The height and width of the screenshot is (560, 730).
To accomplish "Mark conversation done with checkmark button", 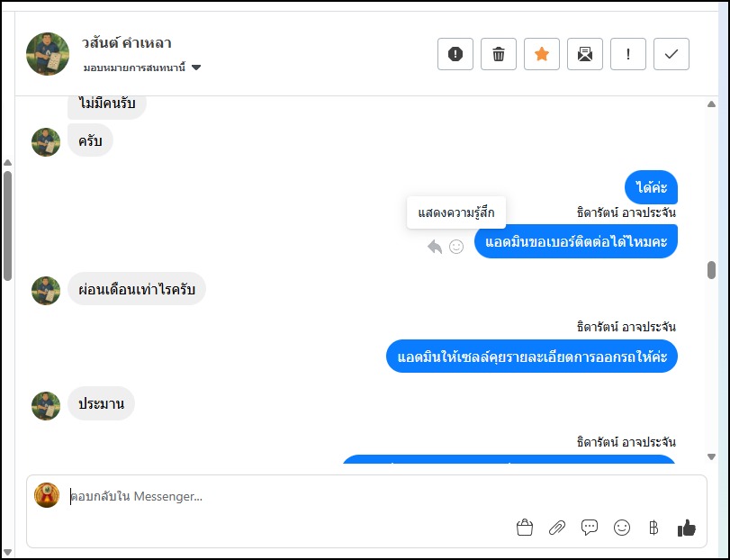I will click(x=671, y=54).
